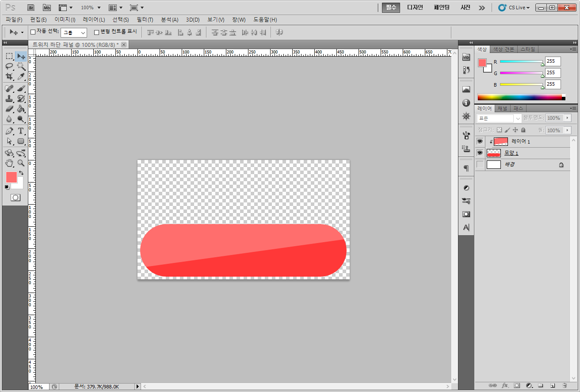
Task: Toggle lock all in Layers panel
Action: pyautogui.click(x=523, y=130)
